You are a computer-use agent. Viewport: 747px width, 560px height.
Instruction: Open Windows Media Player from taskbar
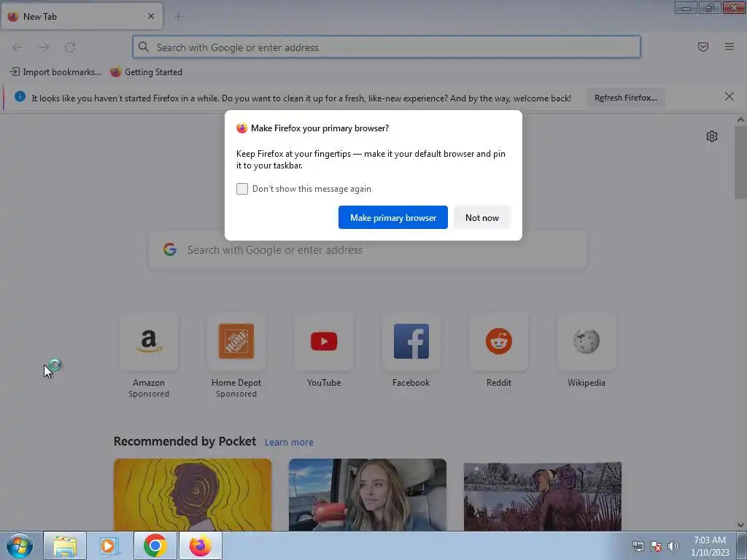[109, 545]
